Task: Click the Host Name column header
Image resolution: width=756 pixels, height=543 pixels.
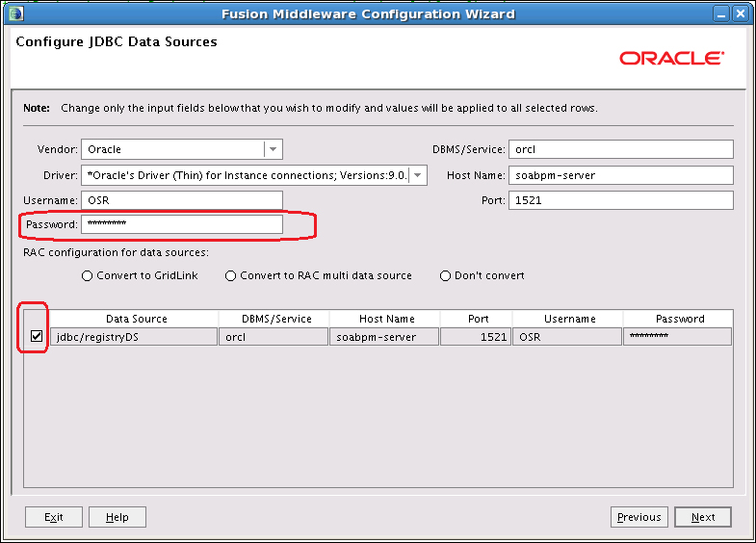Action: click(x=385, y=319)
